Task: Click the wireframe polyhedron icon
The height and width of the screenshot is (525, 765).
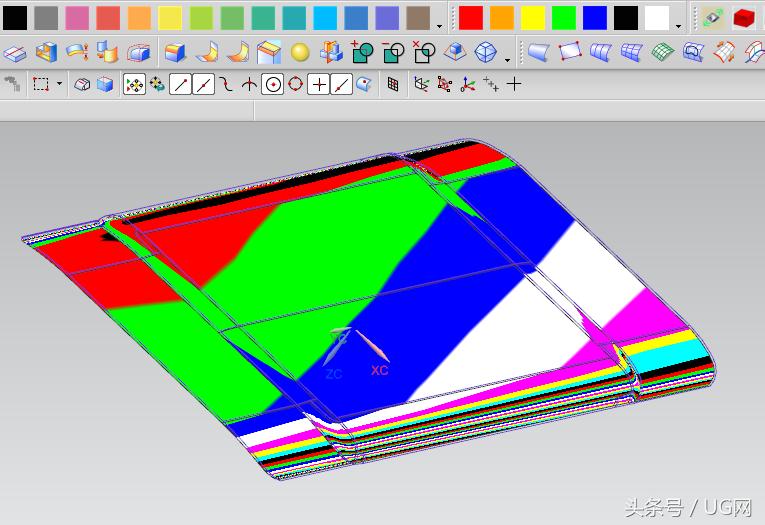Action: pyautogui.click(x=487, y=53)
